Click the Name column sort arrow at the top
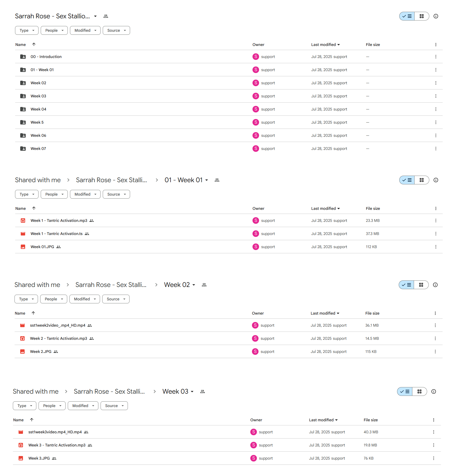This screenshot has height=476, width=458. [34, 44]
